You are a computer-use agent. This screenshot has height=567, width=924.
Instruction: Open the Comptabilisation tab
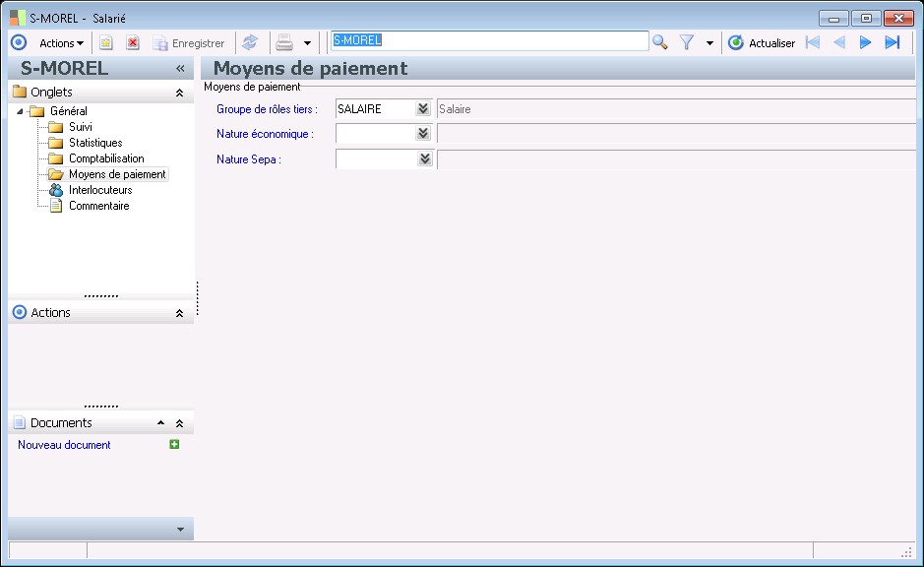point(106,158)
